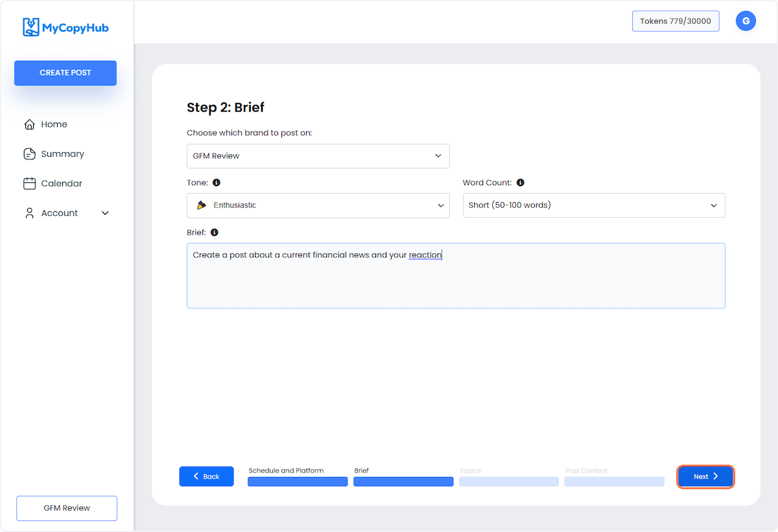Click the info icon next to Brief
The image size is (778, 532).
pos(215,232)
